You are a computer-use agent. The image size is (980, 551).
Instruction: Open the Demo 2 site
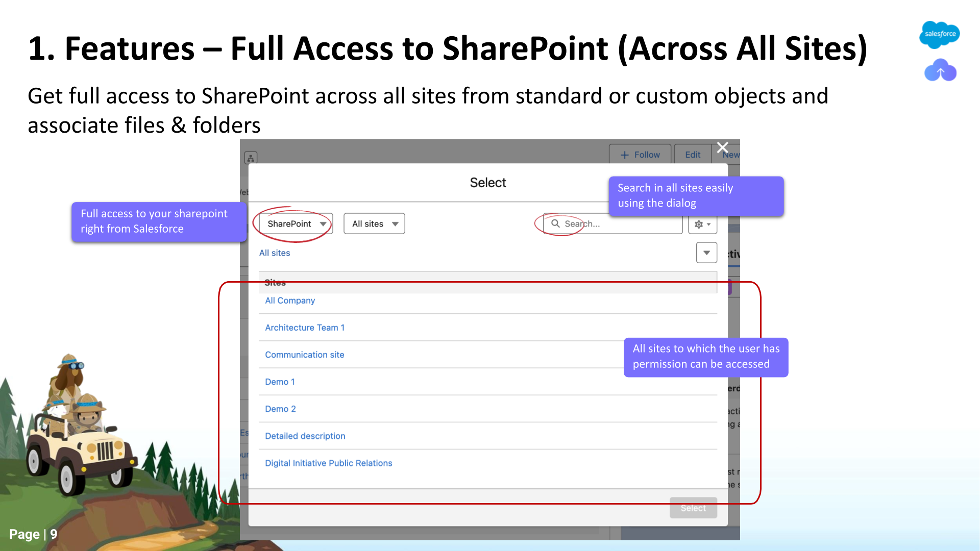click(280, 409)
